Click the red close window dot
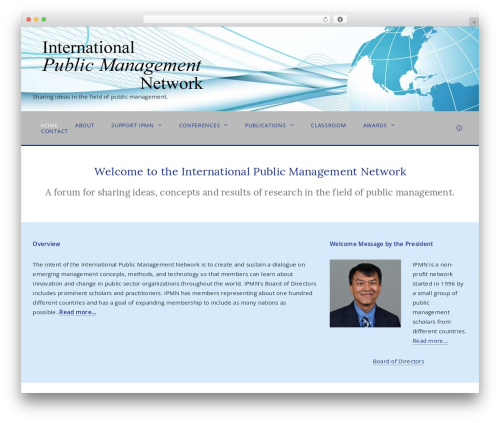 point(29,19)
